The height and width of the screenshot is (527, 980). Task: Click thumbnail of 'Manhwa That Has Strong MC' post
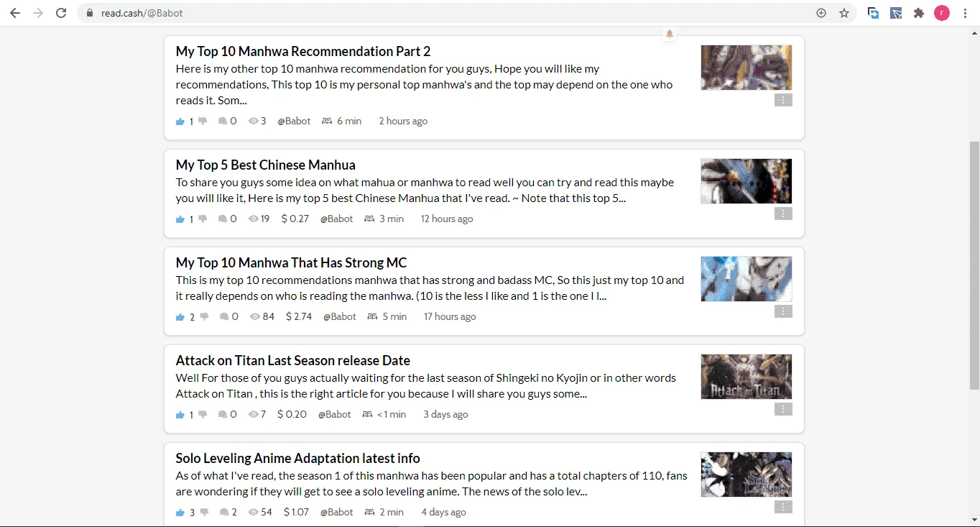click(746, 279)
